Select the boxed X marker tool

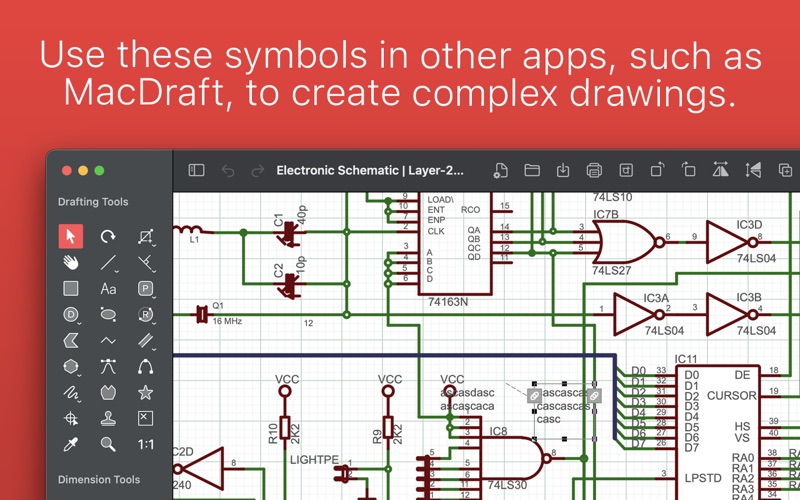[x=146, y=418]
